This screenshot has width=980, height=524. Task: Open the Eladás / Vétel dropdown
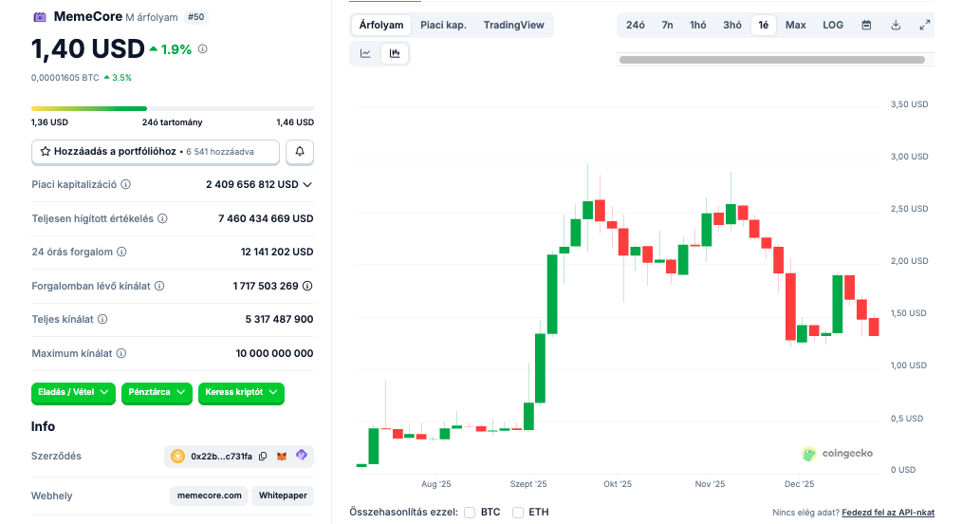[x=73, y=392]
